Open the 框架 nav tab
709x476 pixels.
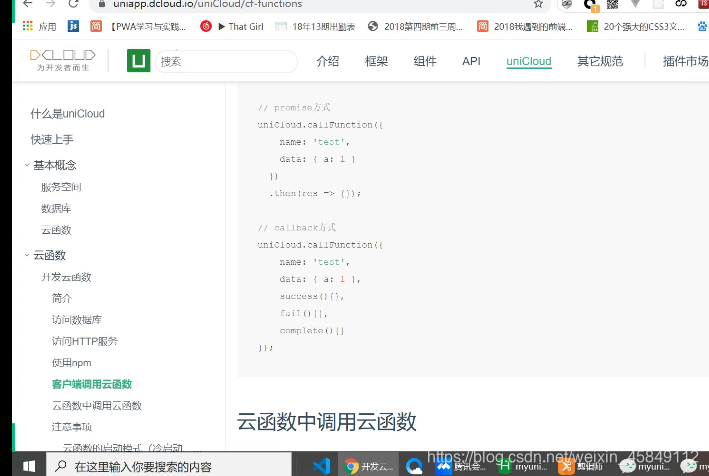point(377,61)
